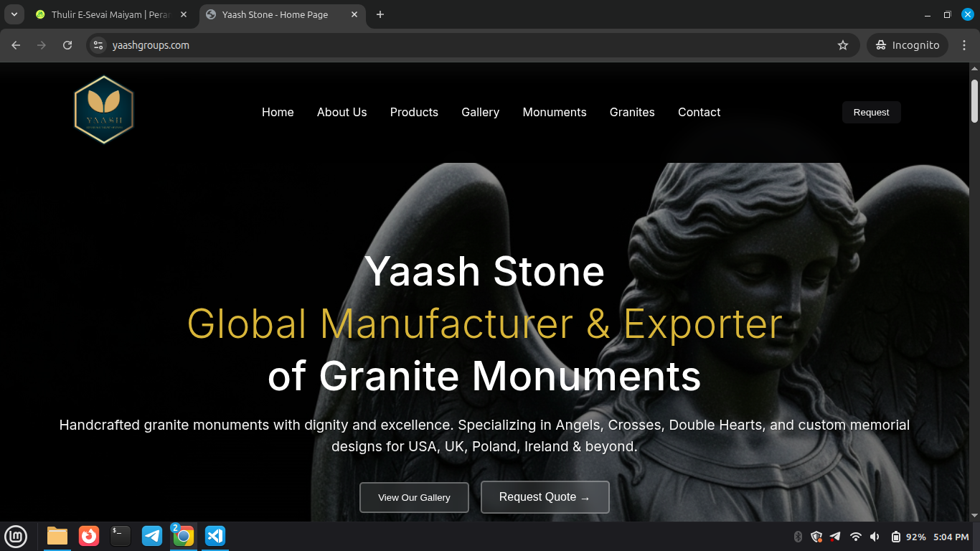The image size is (980, 551).
Task: Open a new tab with plus button
Action: tap(380, 14)
